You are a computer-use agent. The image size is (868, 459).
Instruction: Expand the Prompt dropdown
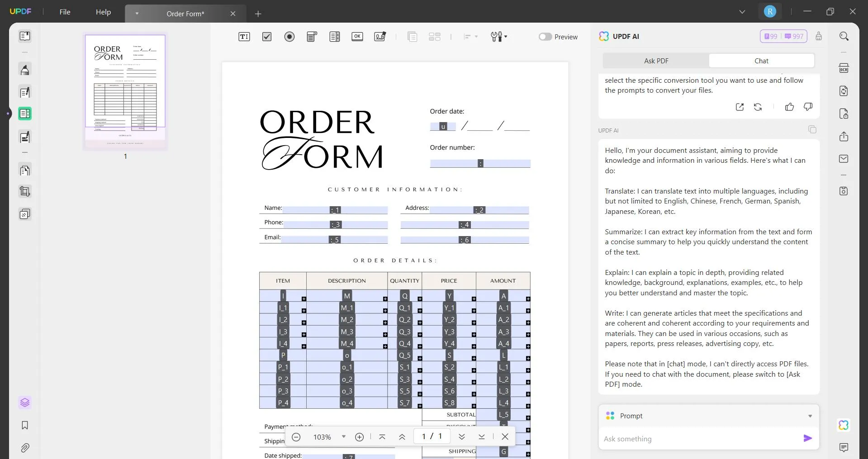coord(810,416)
